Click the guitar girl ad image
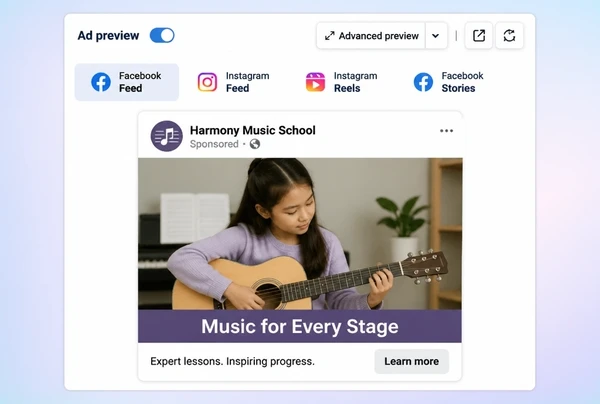The height and width of the screenshot is (404, 600). (300, 234)
